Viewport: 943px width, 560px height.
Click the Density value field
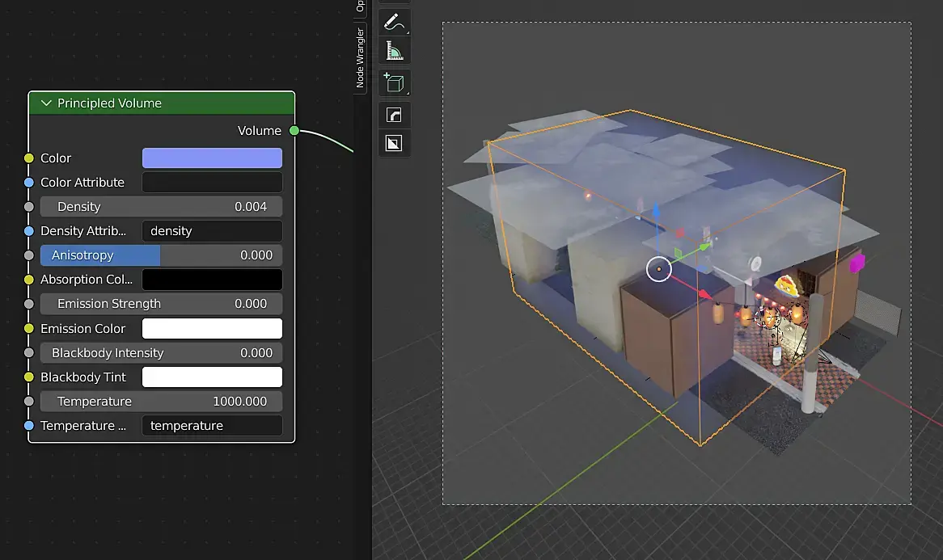pyautogui.click(x=161, y=207)
